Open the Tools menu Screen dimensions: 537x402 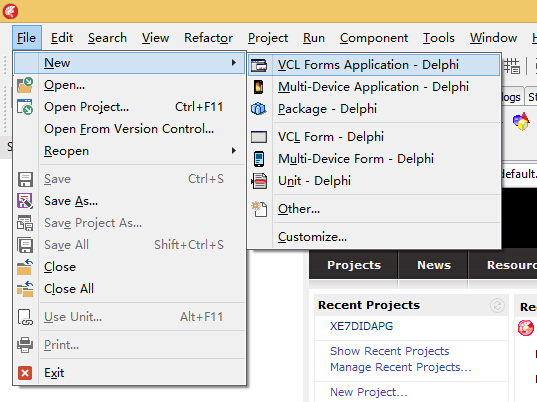[439, 38]
